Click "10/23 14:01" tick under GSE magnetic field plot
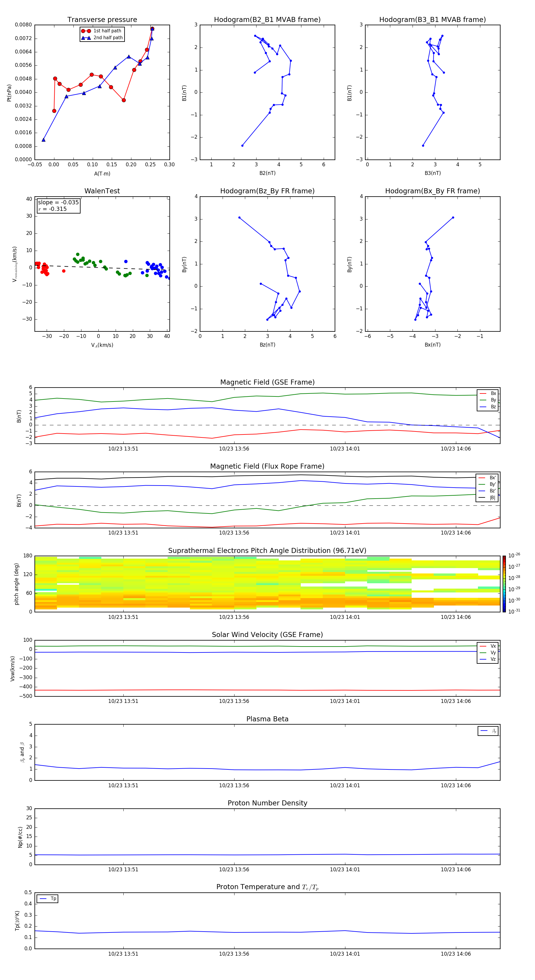 click(344, 449)
